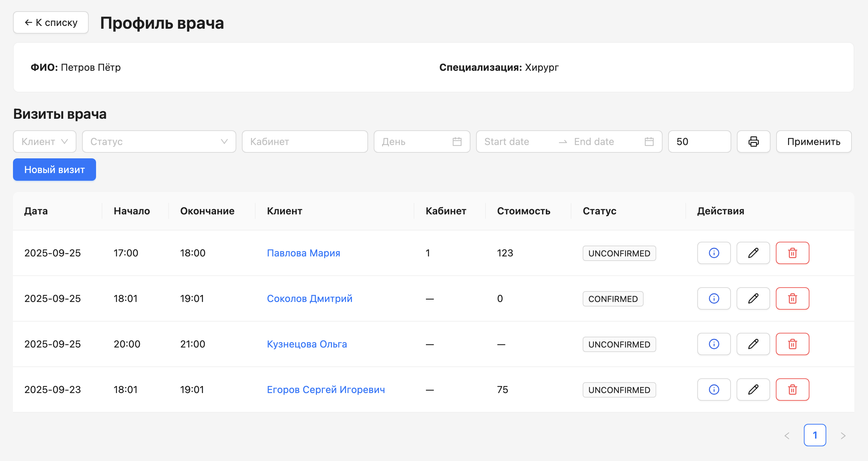Go back using К списку button
Image resolution: width=868 pixels, height=461 pixels.
50,22
